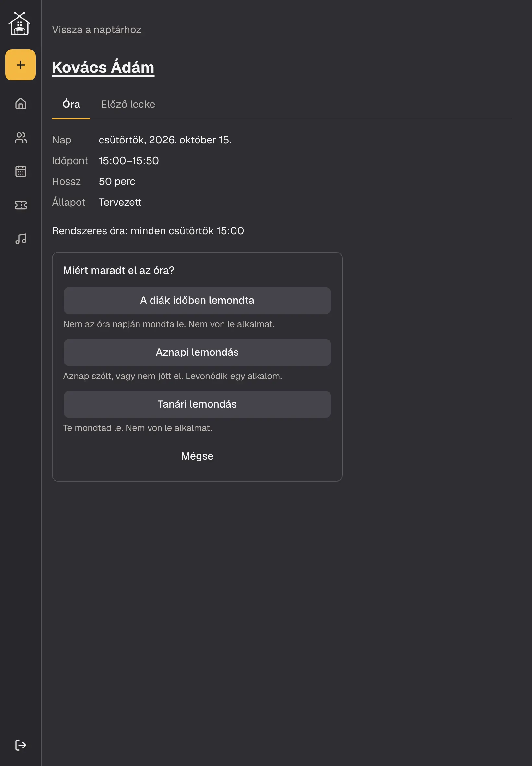
Task: Open the home icon in sidebar
Action: [21, 104]
